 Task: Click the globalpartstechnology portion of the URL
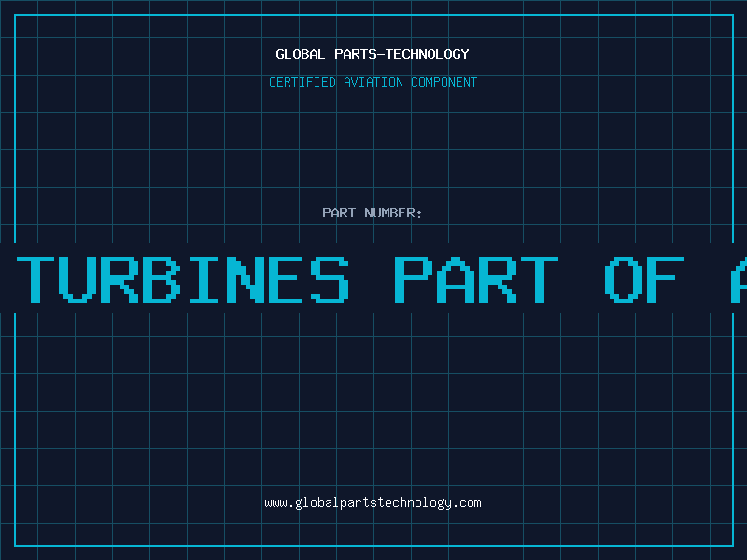373,503
